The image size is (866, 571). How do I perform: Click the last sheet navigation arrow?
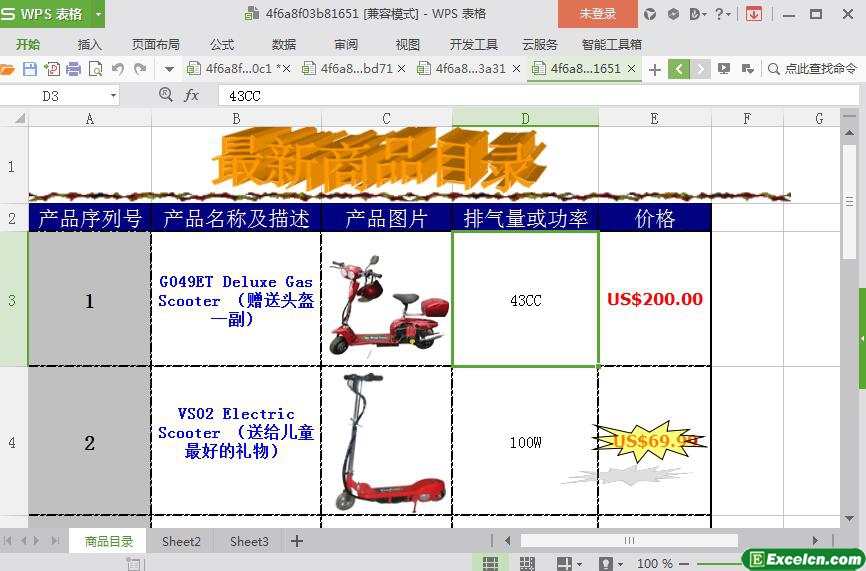[x=55, y=541]
